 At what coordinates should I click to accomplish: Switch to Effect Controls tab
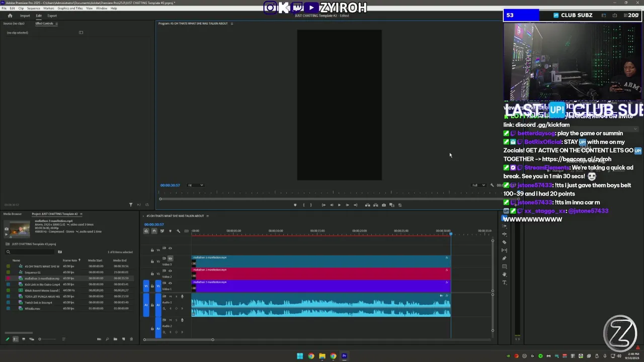click(x=44, y=24)
